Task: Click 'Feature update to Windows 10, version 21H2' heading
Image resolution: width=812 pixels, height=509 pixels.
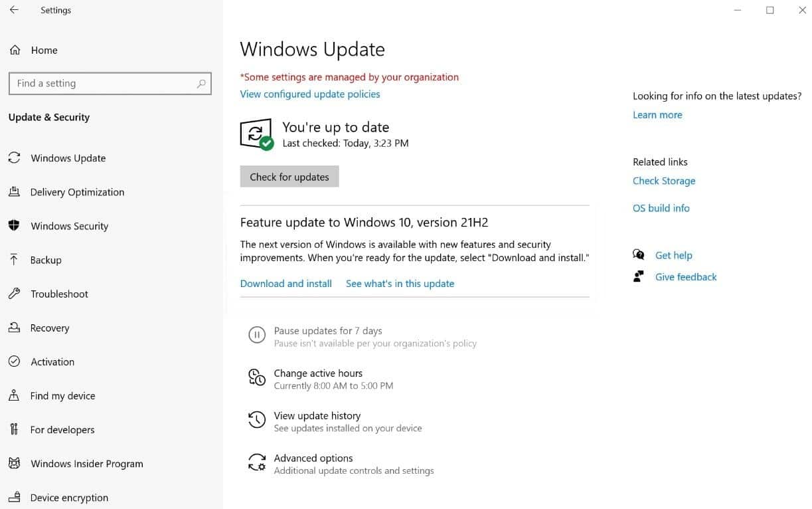Action: click(364, 222)
